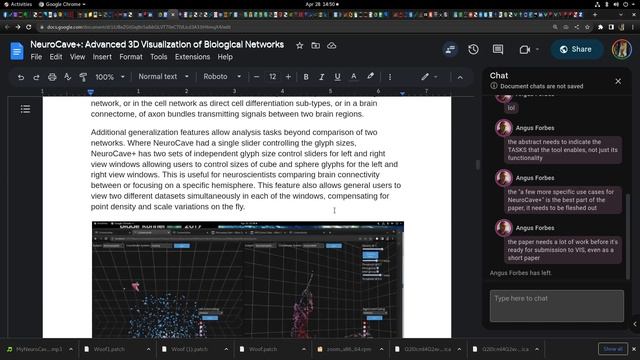This screenshot has width=640, height=360.
Task: Decrease the font size
Action: (256, 77)
